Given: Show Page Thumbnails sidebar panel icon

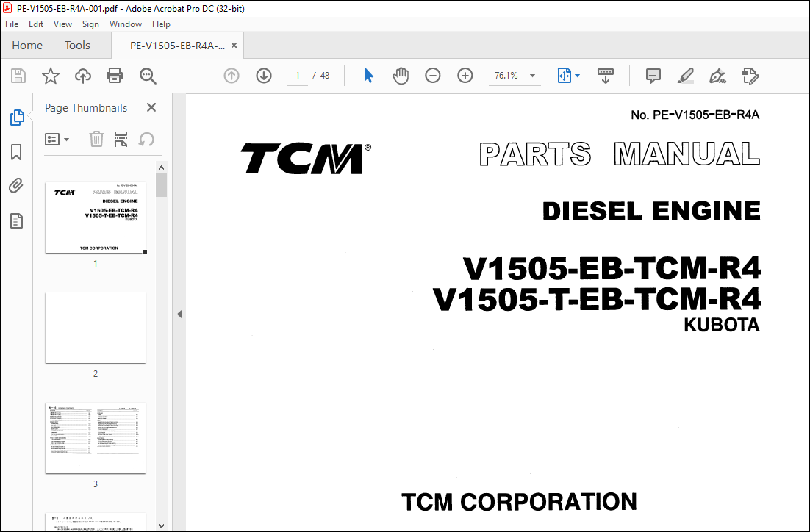Looking at the screenshot, I should click(16, 118).
